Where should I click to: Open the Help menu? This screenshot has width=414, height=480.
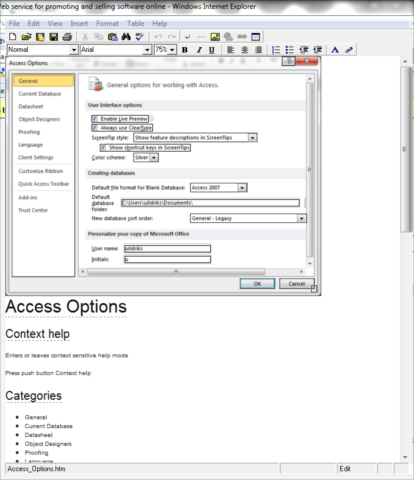pyautogui.click(x=160, y=24)
